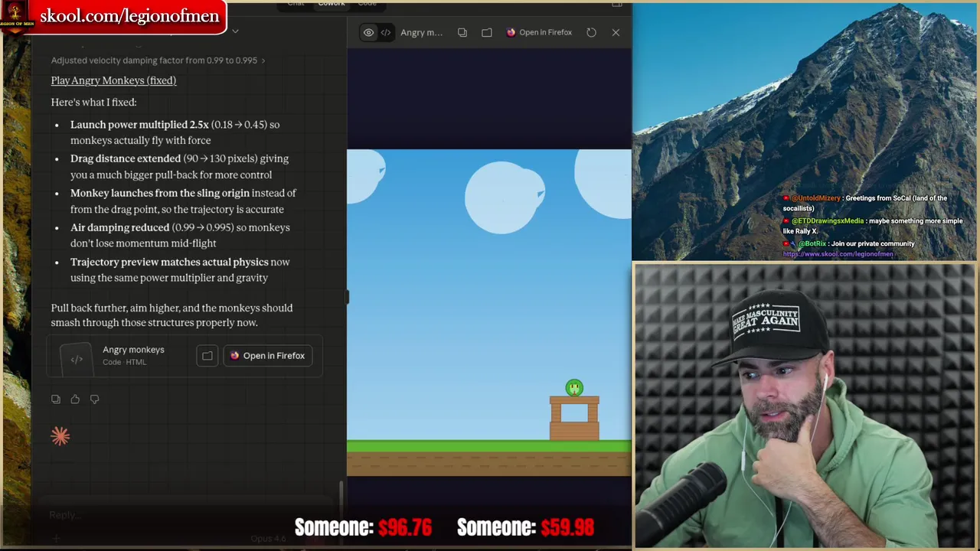Viewport: 980px width, 551px height.
Task: Click "Trajectory preview matches actual physics" text
Action: 169,262
